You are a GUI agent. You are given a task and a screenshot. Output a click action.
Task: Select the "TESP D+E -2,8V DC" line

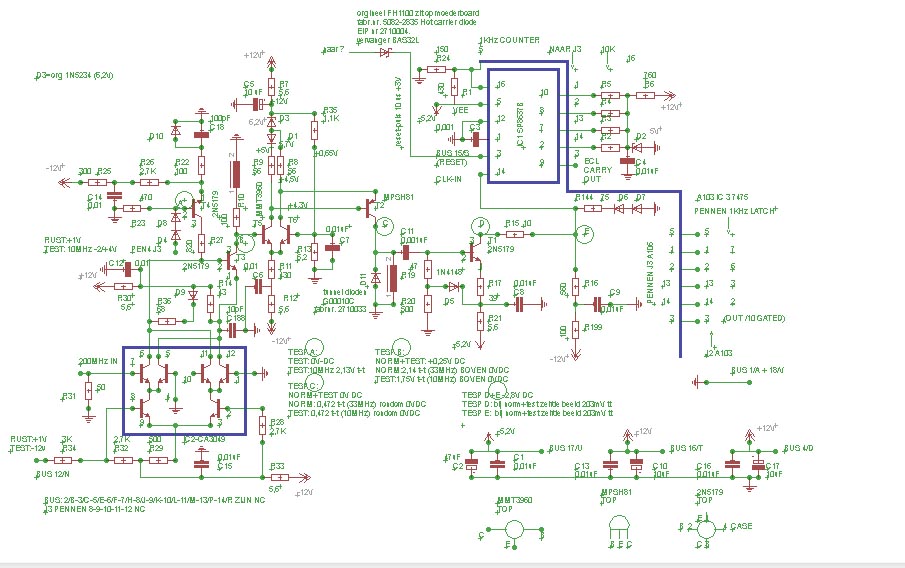click(497, 395)
